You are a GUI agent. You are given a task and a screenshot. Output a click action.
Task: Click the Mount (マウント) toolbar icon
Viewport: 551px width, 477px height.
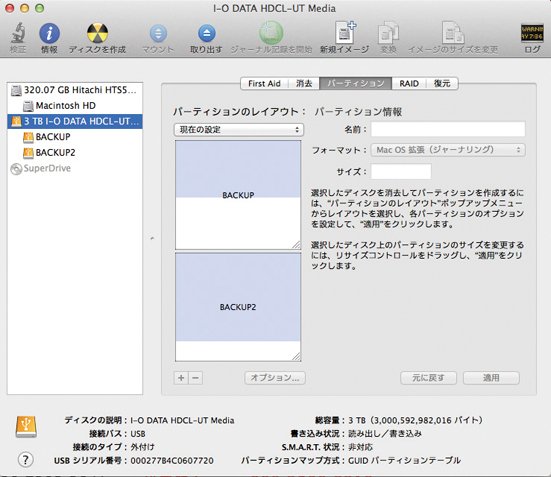(158, 33)
